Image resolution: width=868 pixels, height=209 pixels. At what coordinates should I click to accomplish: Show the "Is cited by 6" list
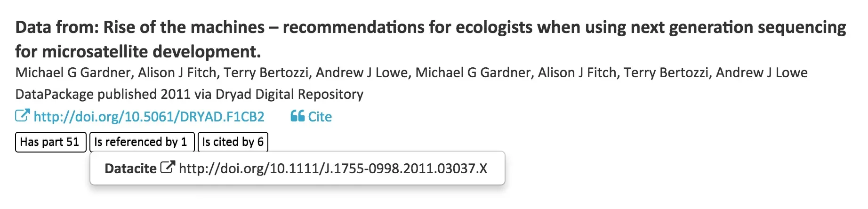pyautogui.click(x=233, y=142)
